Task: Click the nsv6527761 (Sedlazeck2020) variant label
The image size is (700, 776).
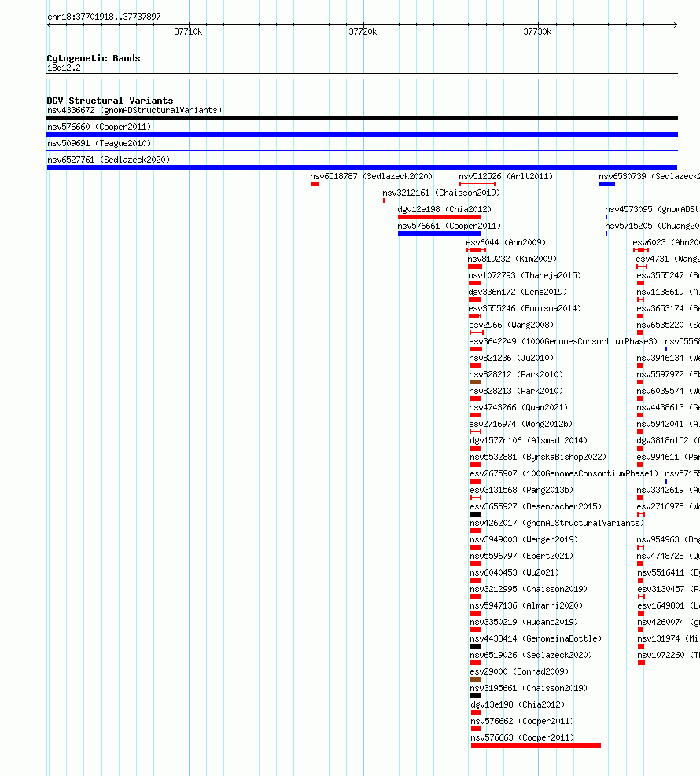Action: coord(109,160)
